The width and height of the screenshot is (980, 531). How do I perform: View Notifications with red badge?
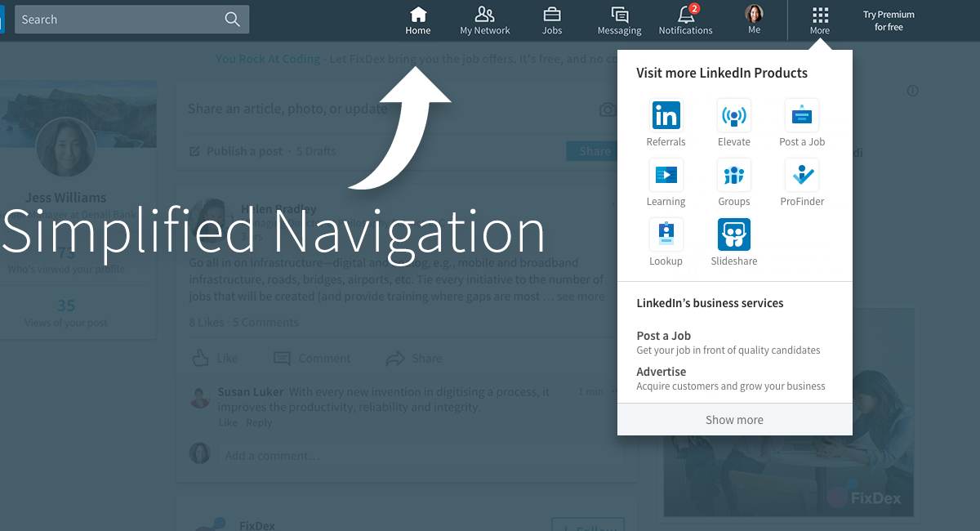coord(685,21)
